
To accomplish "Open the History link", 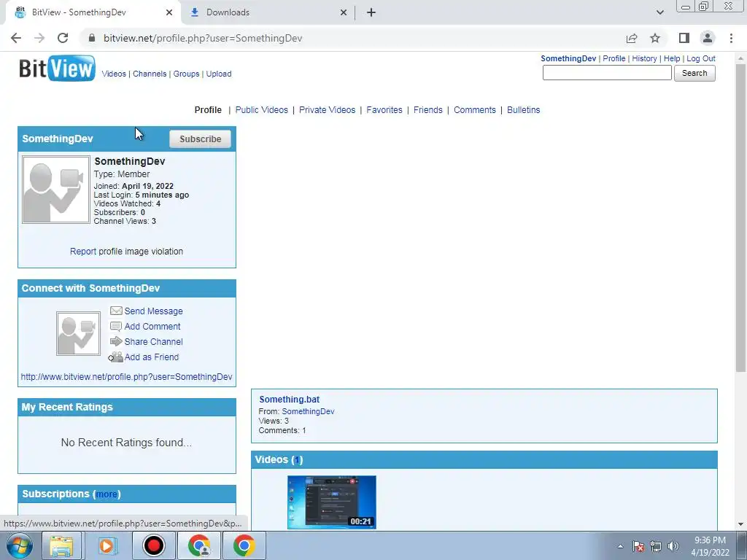I will (x=645, y=58).
